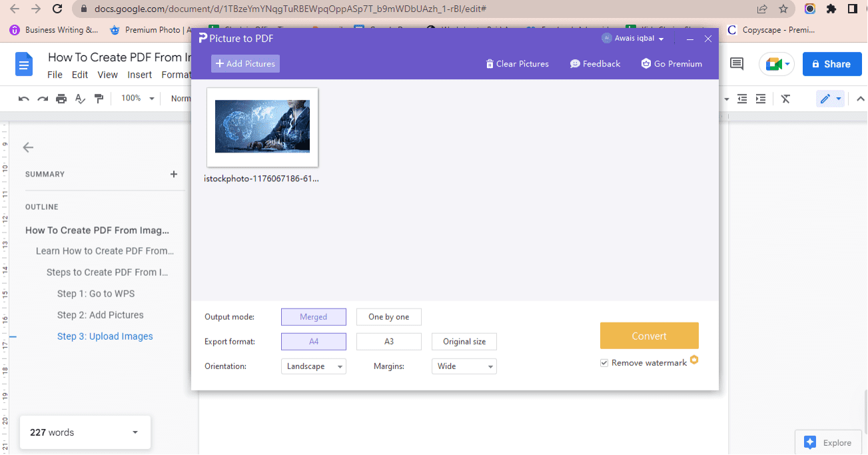
Task: Click browser back arrow
Action: tap(15, 9)
